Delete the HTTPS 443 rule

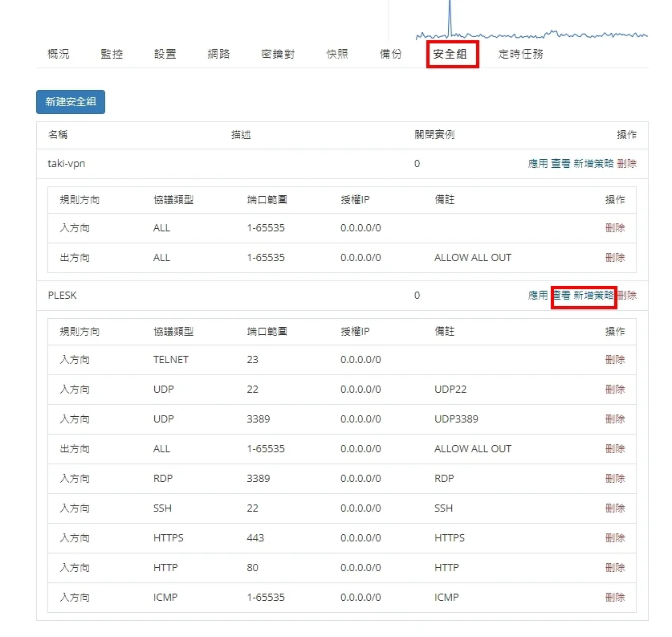pos(615,538)
